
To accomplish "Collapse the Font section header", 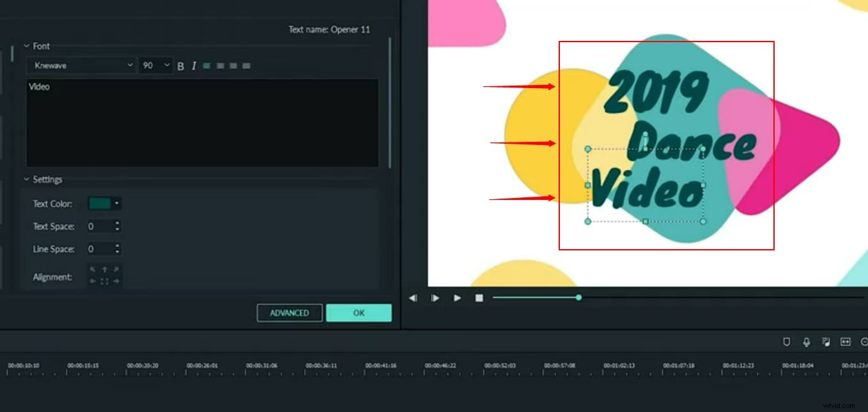I will point(26,45).
